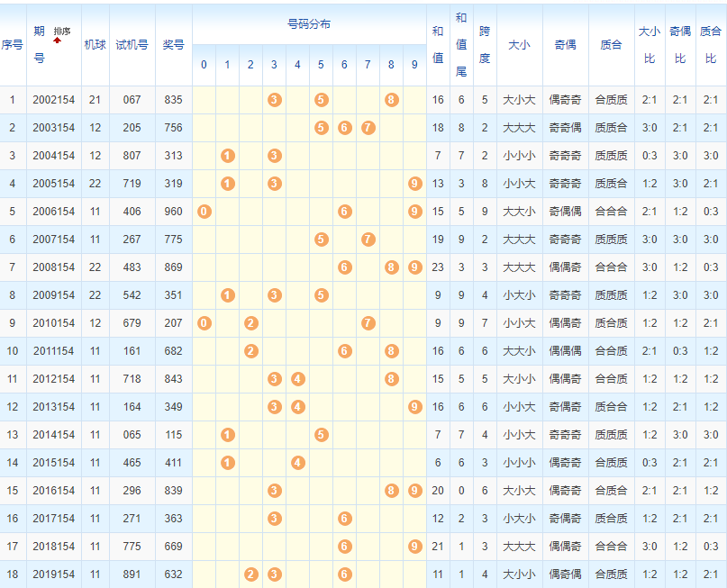Viewport: 727px width, 588px height.
Task: Select the 号码分布 column group header
Action: pyautogui.click(x=309, y=24)
